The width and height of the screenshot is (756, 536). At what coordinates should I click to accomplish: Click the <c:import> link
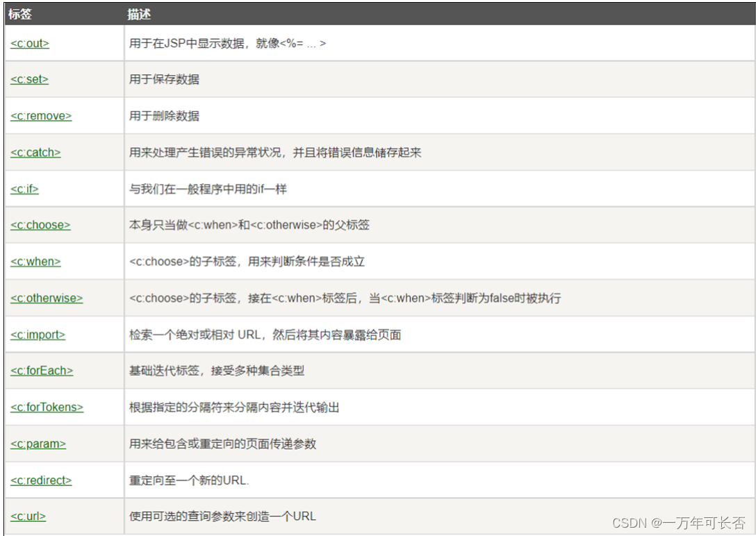point(38,335)
